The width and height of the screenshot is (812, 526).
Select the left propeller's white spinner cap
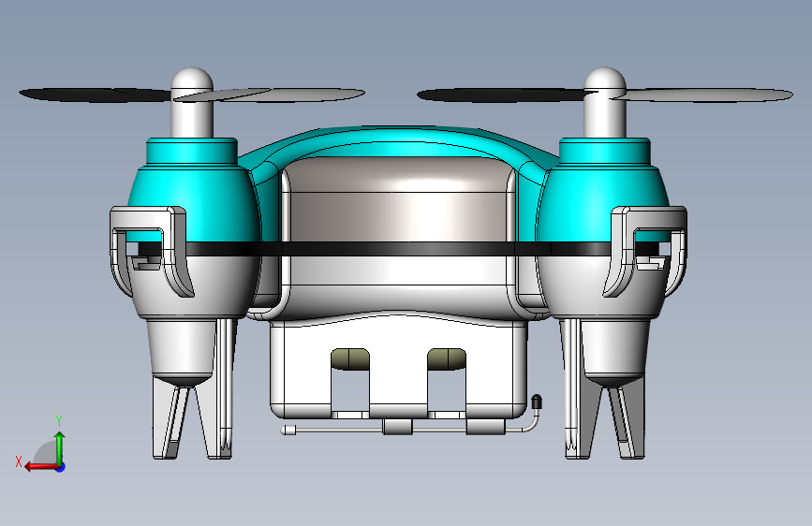[x=192, y=103]
